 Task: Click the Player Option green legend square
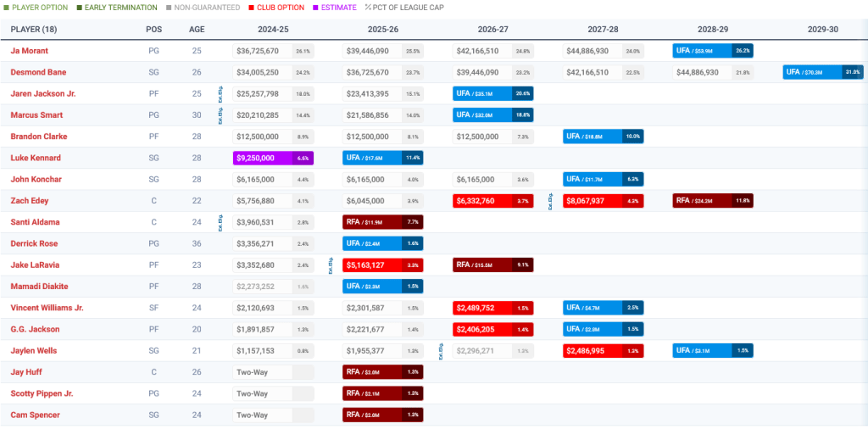tap(6, 8)
